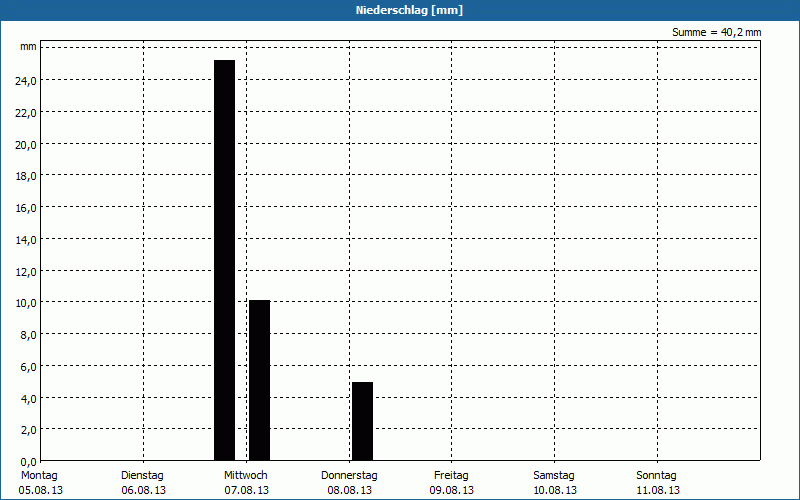Click the Dienstag day label

(x=142, y=476)
